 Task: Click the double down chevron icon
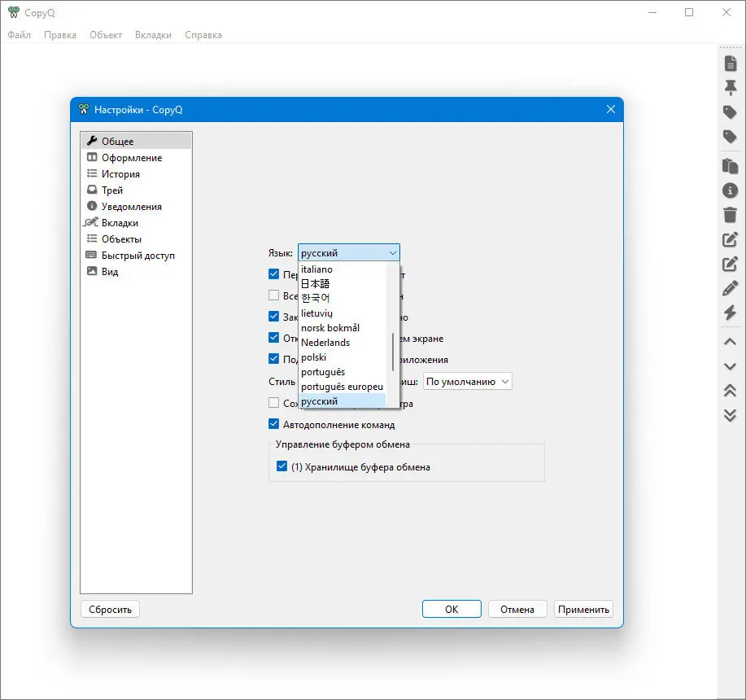click(x=731, y=415)
